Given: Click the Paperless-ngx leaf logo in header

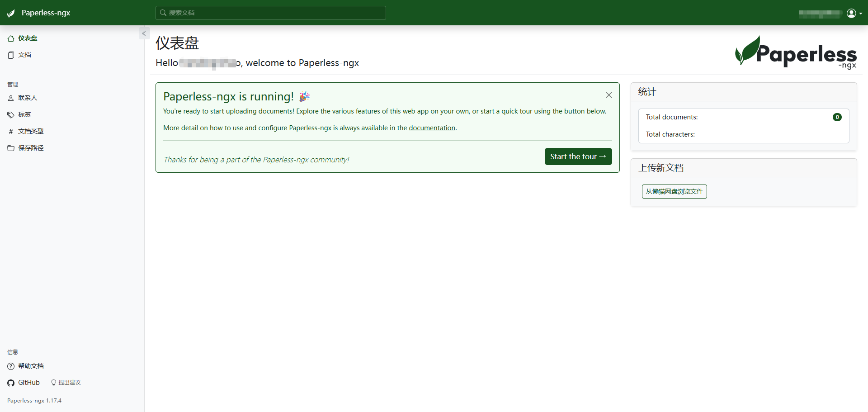Looking at the screenshot, I should tap(11, 13).
